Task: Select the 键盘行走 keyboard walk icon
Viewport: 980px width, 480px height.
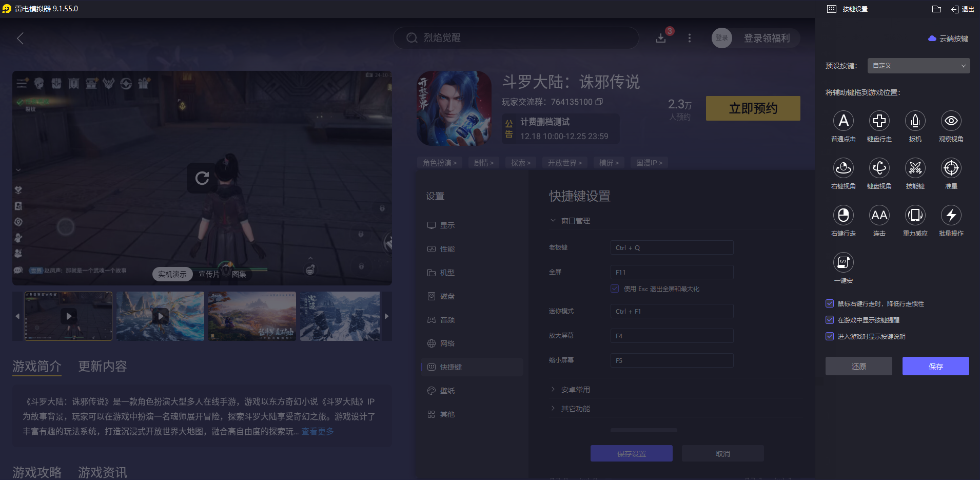Action: tap(879, 121)
